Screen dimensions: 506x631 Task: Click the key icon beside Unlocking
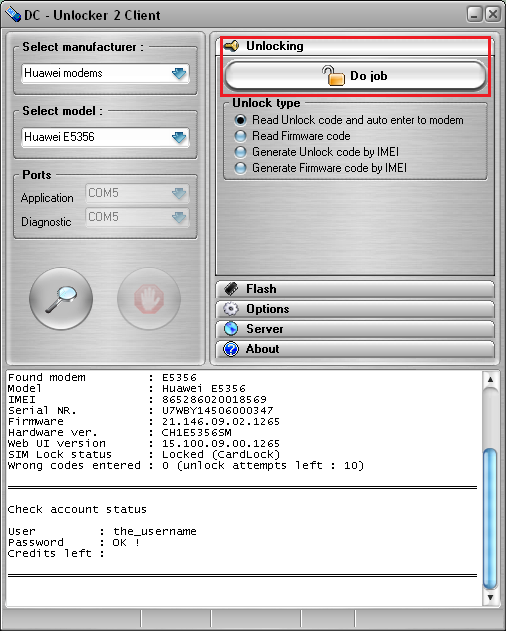[231, 46]
